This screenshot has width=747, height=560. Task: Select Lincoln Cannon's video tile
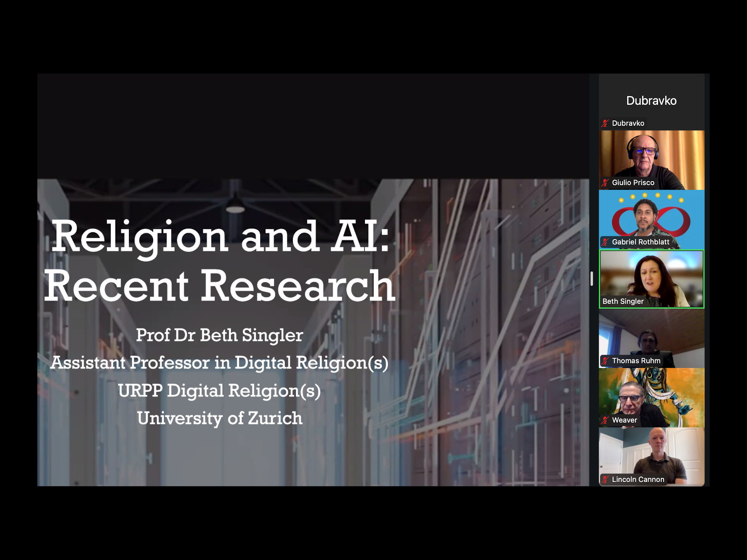coord(651,454)
